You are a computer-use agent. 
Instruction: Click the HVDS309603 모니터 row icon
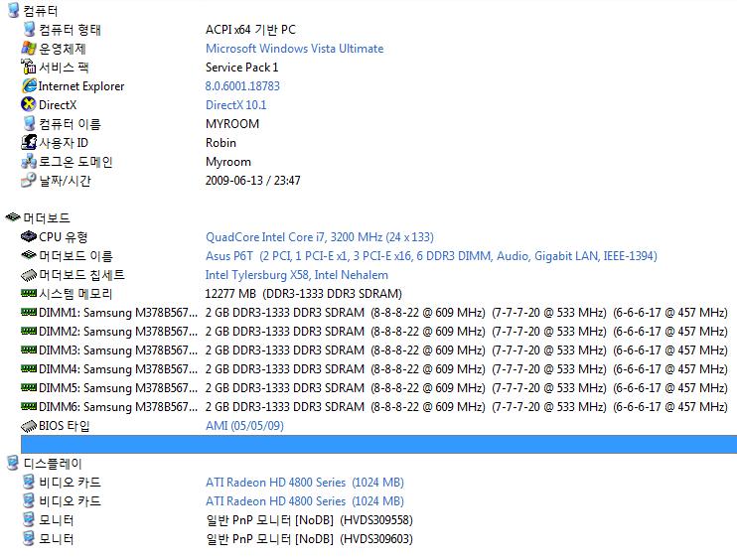(29, 538)
